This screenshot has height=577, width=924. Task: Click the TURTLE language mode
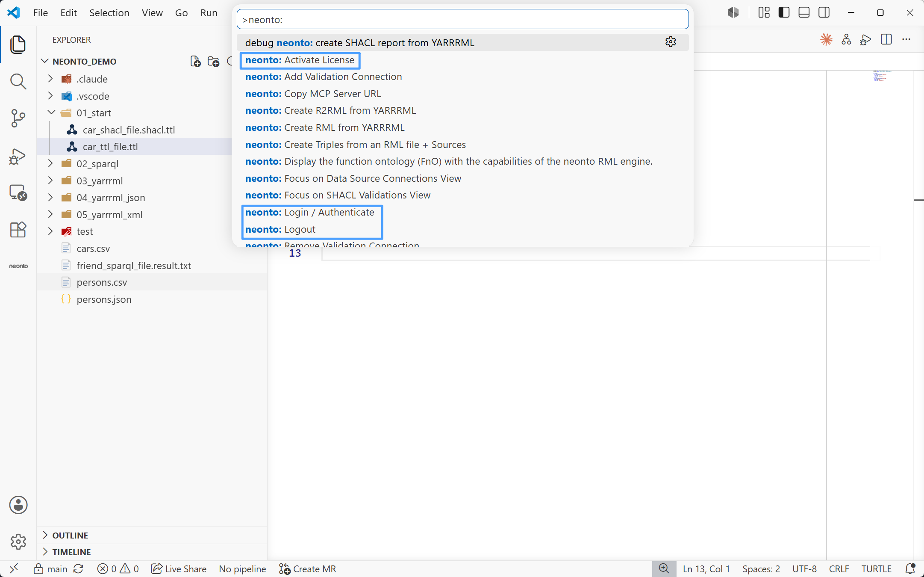click(x=876, y=568)
